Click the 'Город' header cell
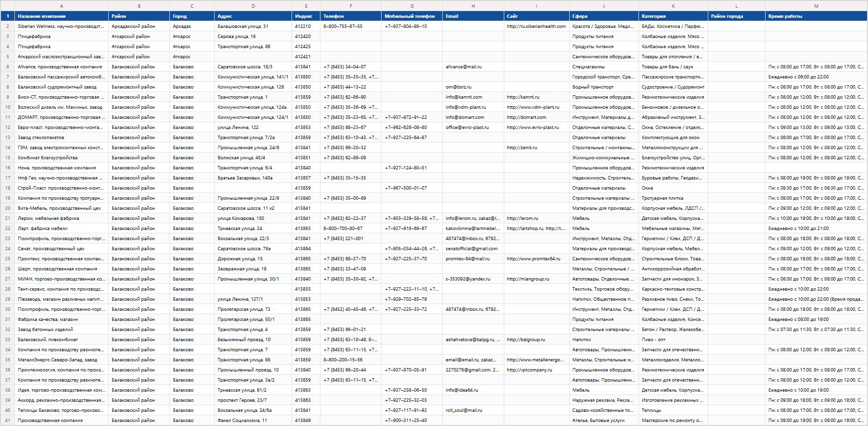The image size is (868, 434). pos(192,16)
